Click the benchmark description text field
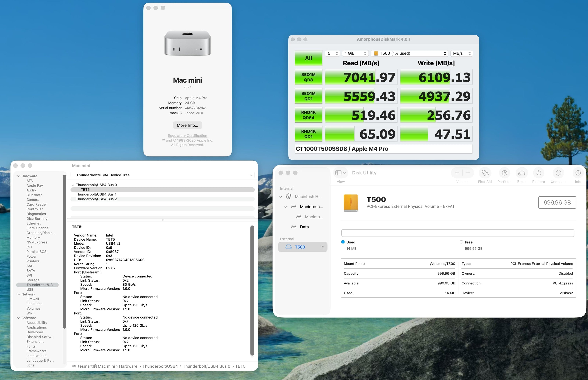This screenshot has width=588, height=380. coord(383,149)
